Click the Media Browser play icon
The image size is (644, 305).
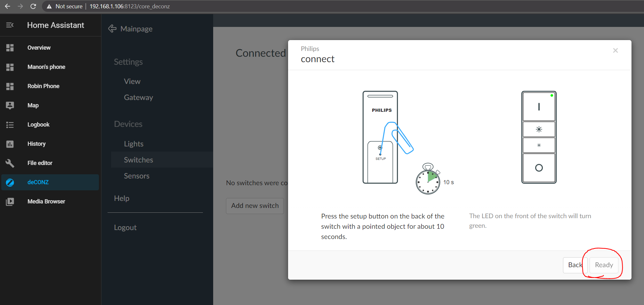[x=10, y=202]
